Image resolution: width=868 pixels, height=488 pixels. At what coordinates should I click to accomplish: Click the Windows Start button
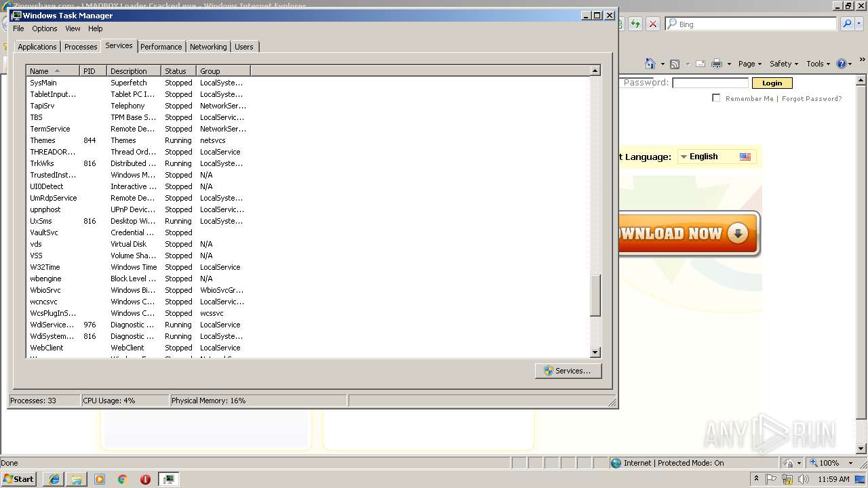click(x=18, y=479)
